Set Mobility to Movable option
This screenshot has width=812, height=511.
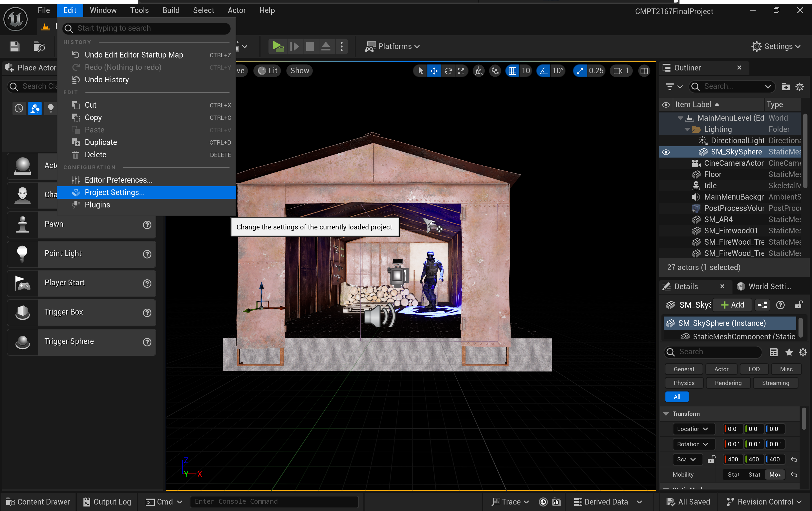click(x=775, y=475)
